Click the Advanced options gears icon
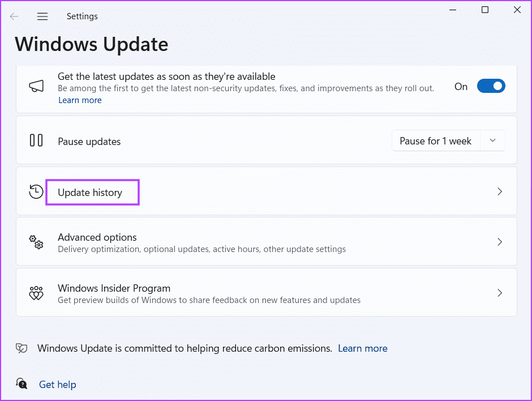This screenshot has height=401, width=532. [x=36, y=242]
